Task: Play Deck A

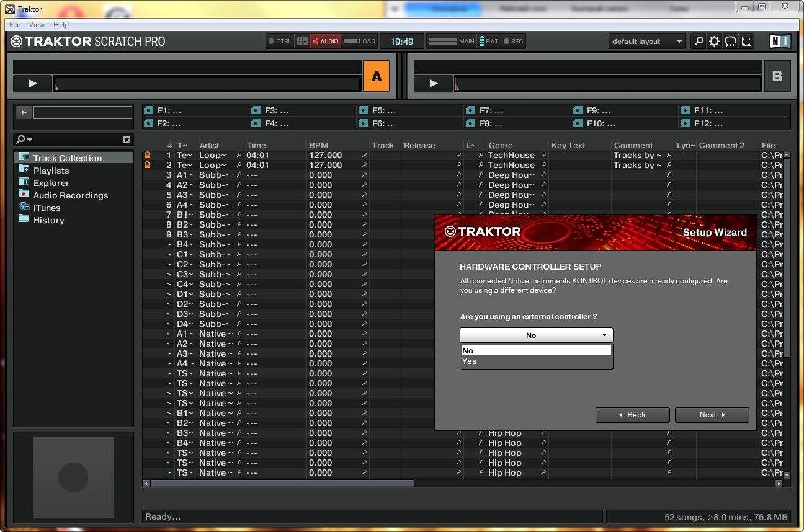Action: pos(33,84)
